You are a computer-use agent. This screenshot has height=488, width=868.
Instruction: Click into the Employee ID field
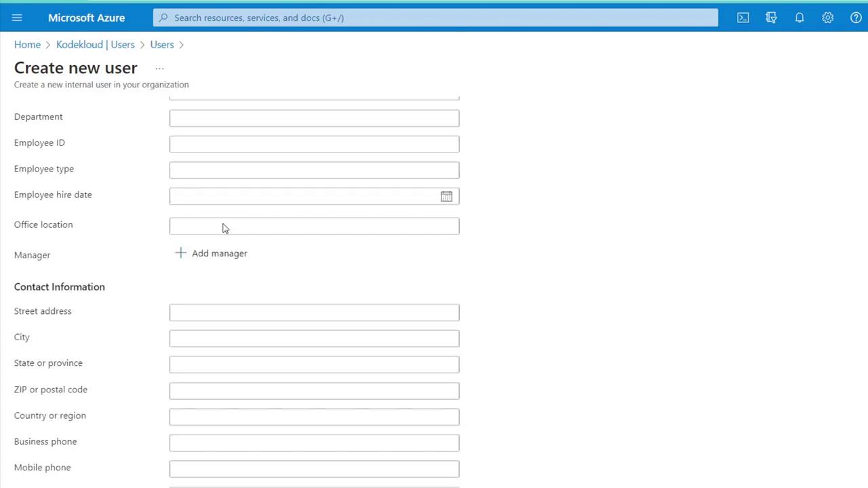click(314, 144)
